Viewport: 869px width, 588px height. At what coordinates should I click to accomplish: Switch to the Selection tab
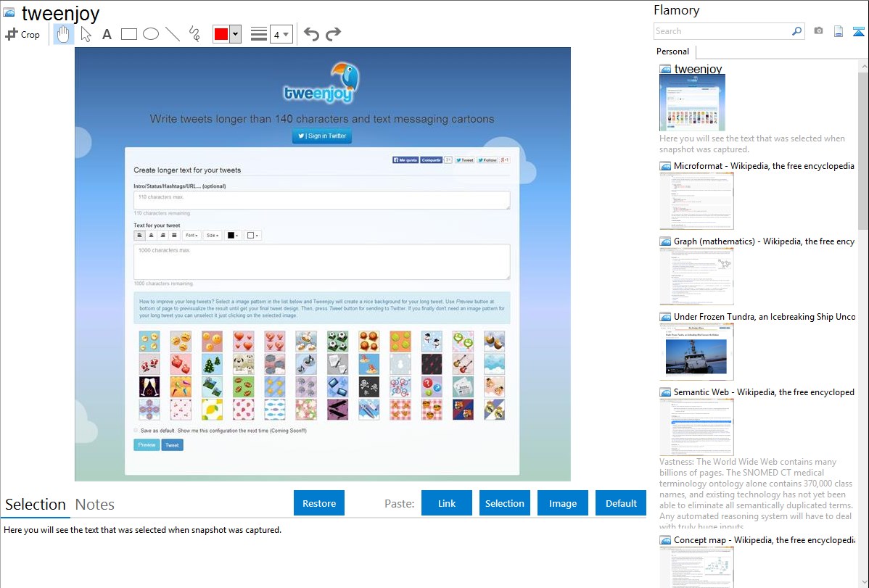tap(36, 505)
